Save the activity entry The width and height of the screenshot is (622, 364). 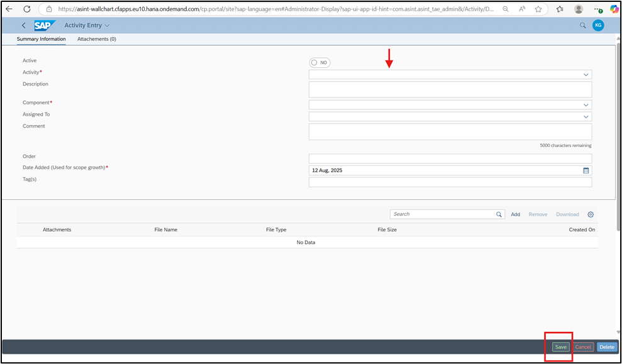coord(561,347)
